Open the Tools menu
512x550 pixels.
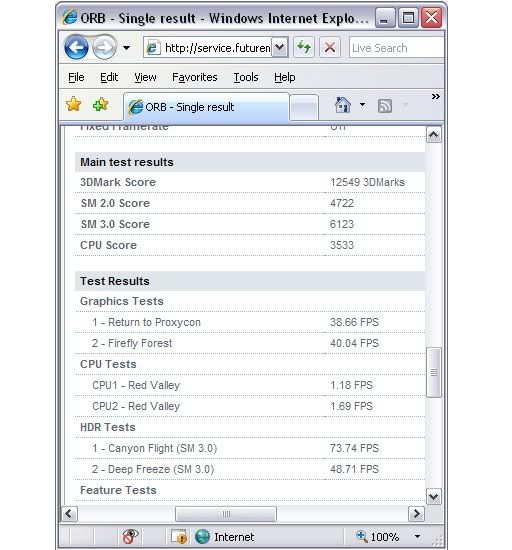click(x=246, y=77)
